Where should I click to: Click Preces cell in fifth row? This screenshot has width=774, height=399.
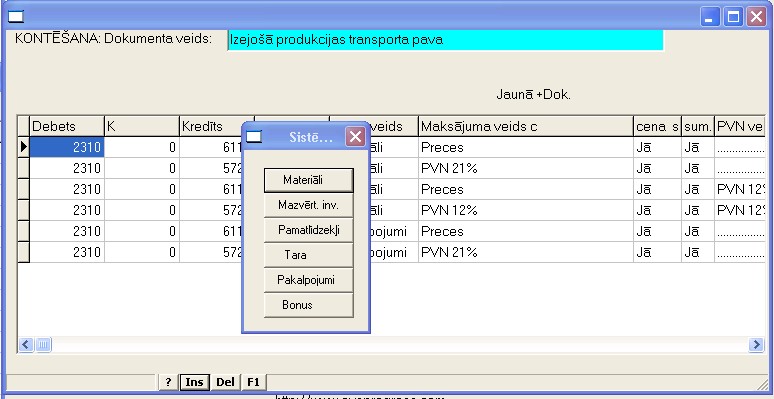(x=526, y=231)
